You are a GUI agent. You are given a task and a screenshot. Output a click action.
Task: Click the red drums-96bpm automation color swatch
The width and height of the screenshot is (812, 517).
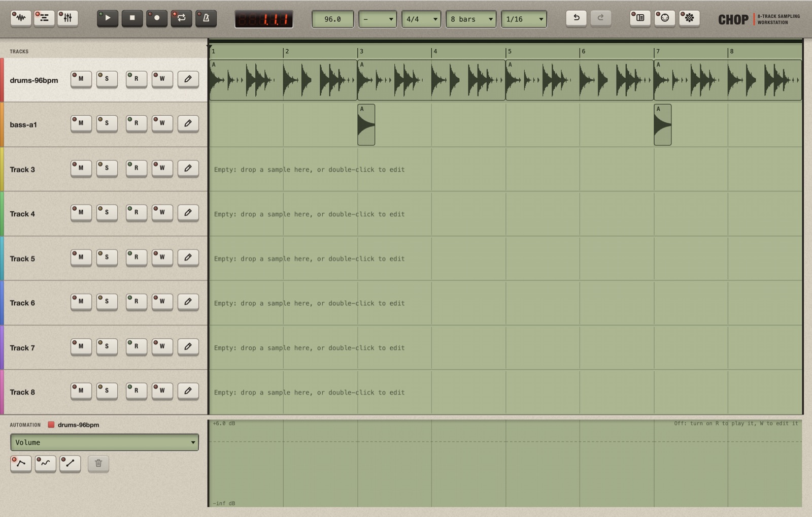51,425
